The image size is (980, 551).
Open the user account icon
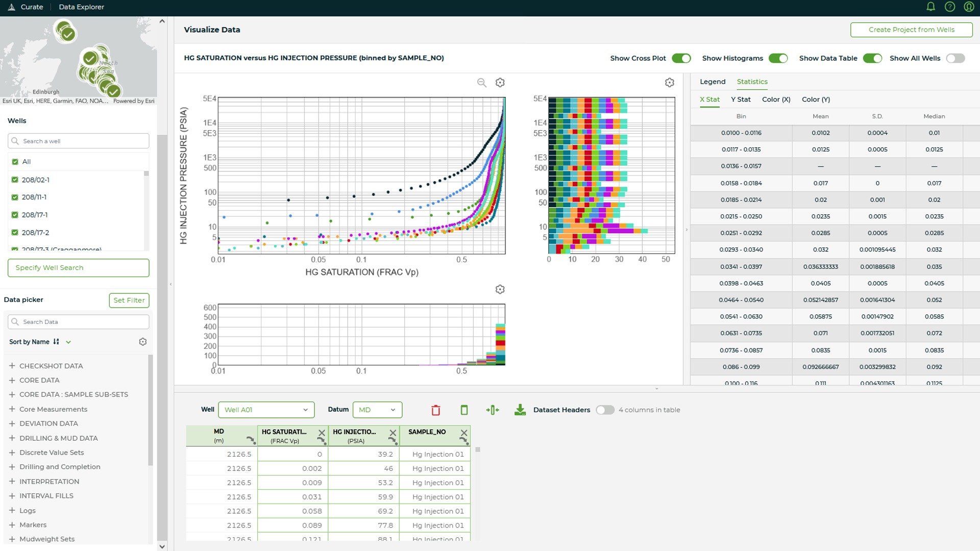point(969,7)
